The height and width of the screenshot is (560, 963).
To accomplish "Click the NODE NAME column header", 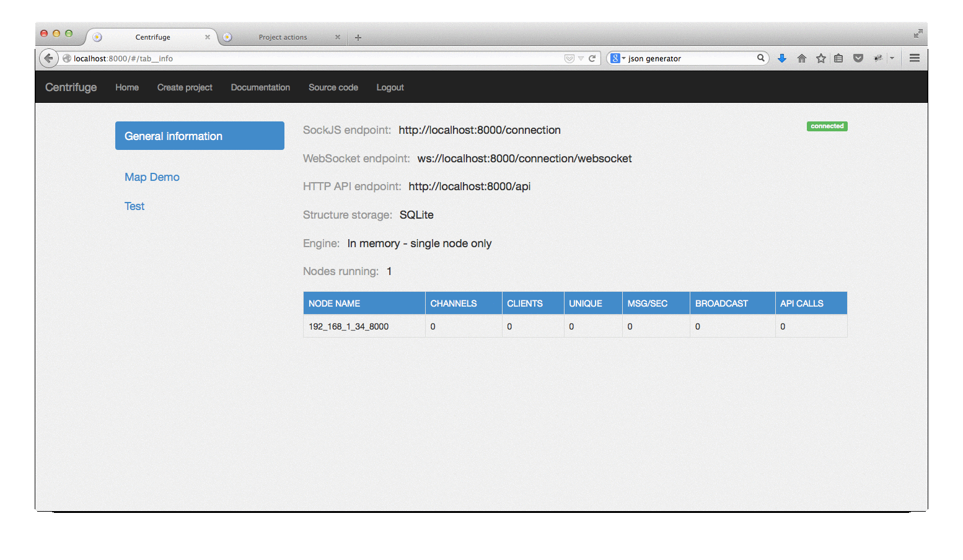I will pyautogui.click(x=364, y=303).
